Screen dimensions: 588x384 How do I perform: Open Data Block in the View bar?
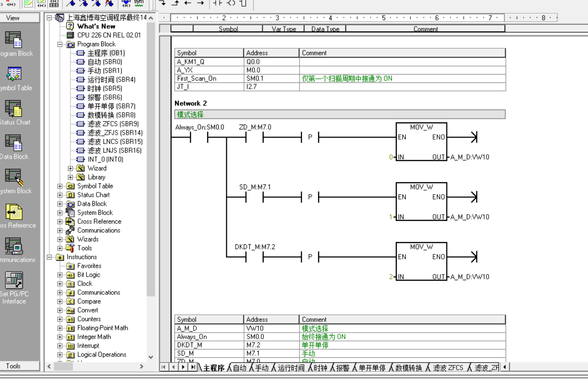point(13,147)
